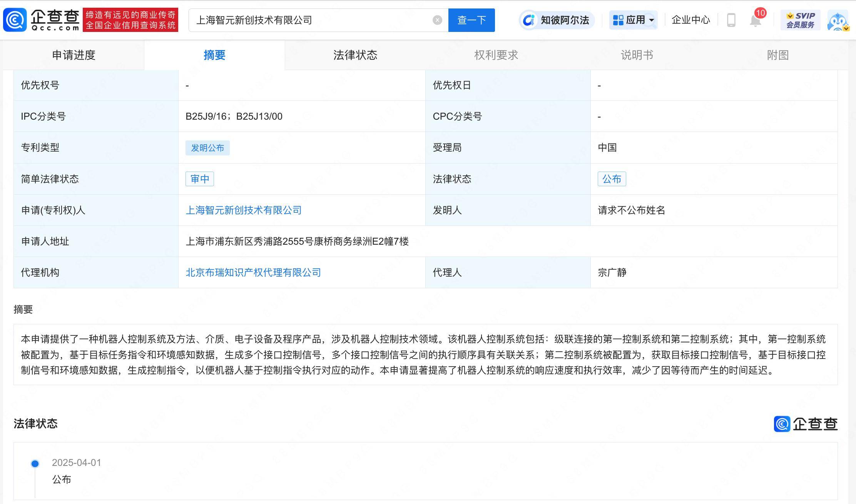Click the 2025-04-01 timeline marker dot
The image size is (856, 504).
coord(35,464)
